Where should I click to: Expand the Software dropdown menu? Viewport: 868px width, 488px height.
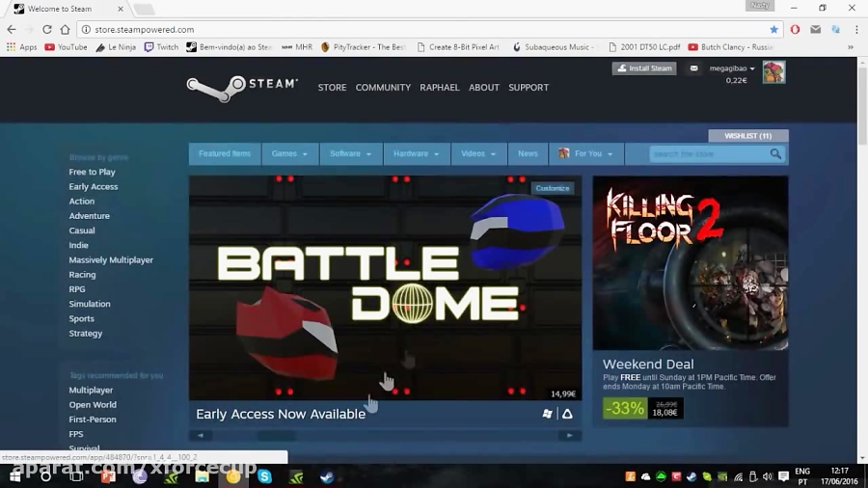(350, 154)
